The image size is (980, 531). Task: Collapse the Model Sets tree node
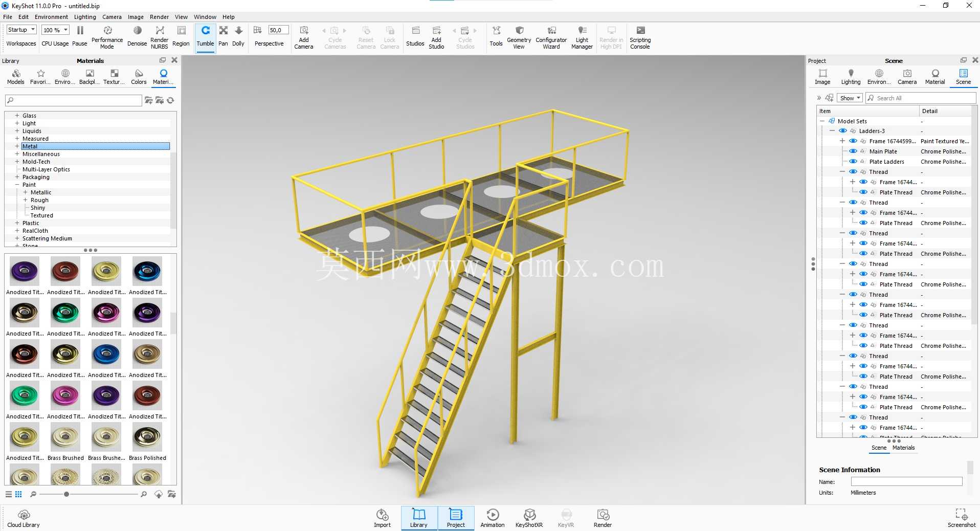tap(822, 121)
